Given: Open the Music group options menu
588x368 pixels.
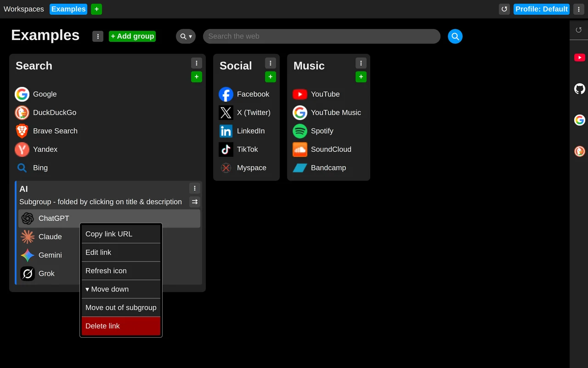Looking at the screenshot, I should coord(361,63).
